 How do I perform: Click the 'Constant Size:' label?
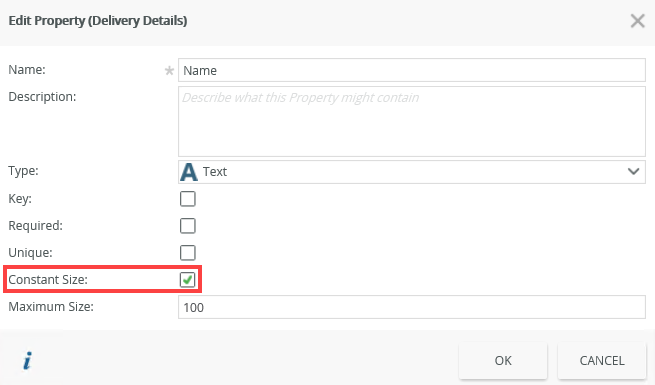click(48, 279)
